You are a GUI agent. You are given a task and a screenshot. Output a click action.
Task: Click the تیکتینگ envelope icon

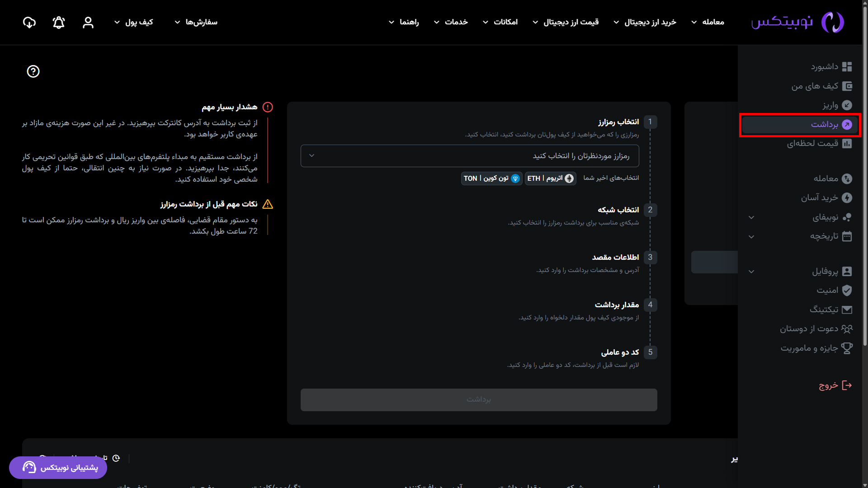click(x=847, y=310)
